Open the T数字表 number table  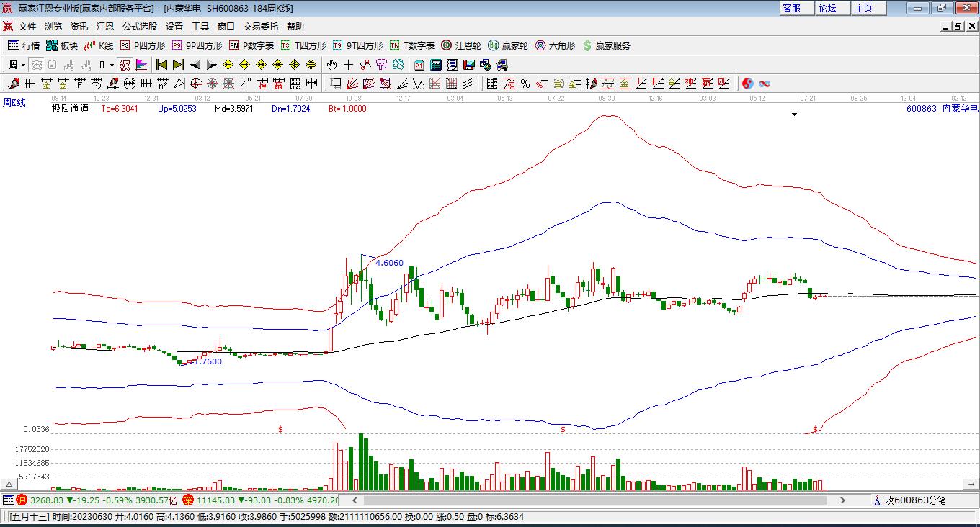click(412, 45)
